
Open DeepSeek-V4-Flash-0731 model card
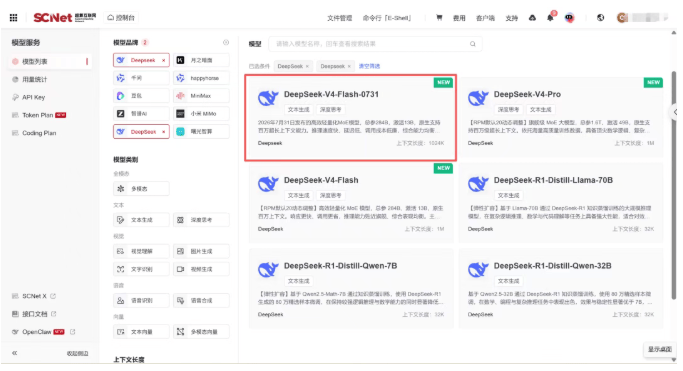pos(351,118)
